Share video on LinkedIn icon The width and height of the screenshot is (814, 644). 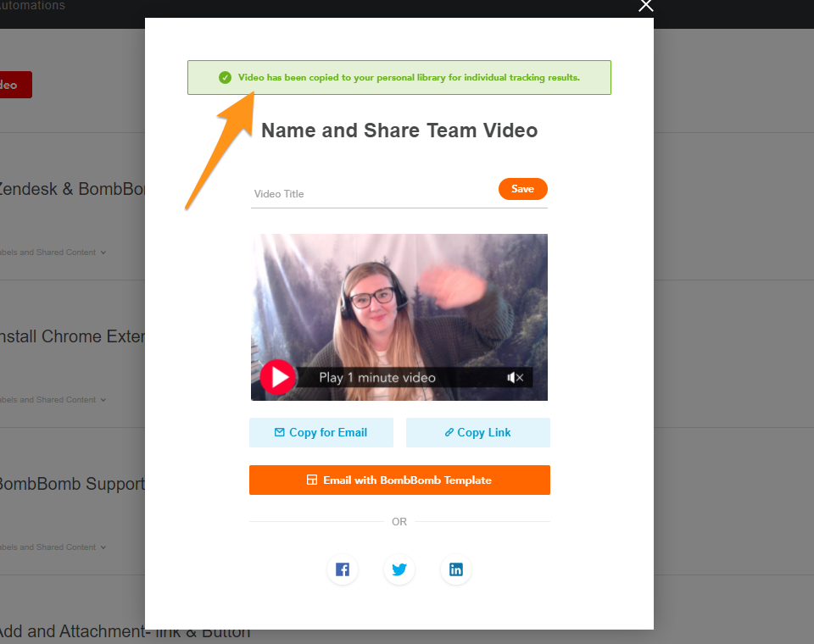click(x=456, y=569)
